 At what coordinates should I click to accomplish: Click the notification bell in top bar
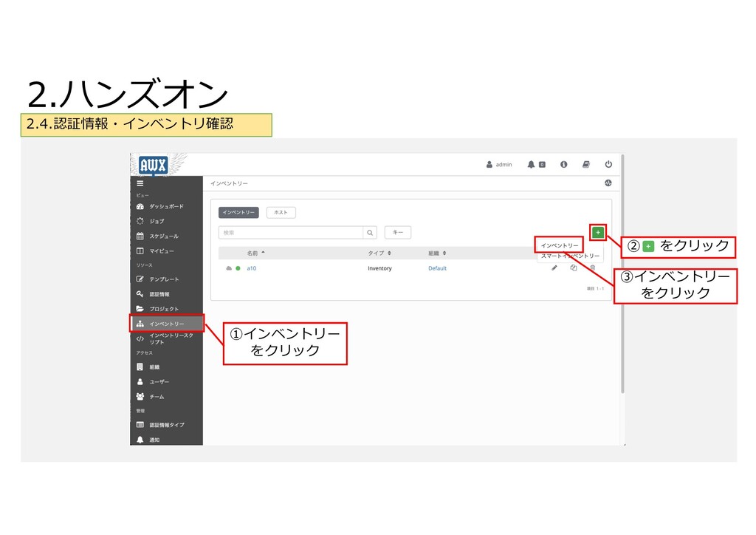tap(531, 165)
